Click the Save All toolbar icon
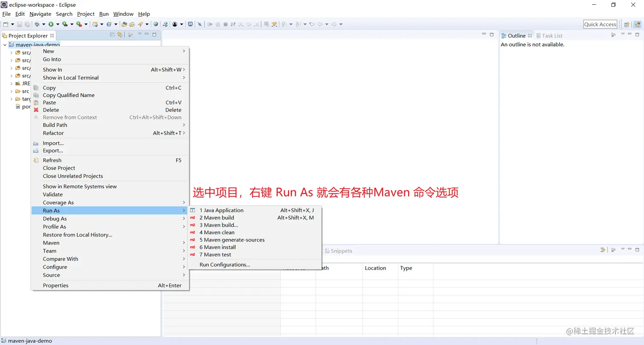This screenshot has width=644, height=345. pos(27,24)
